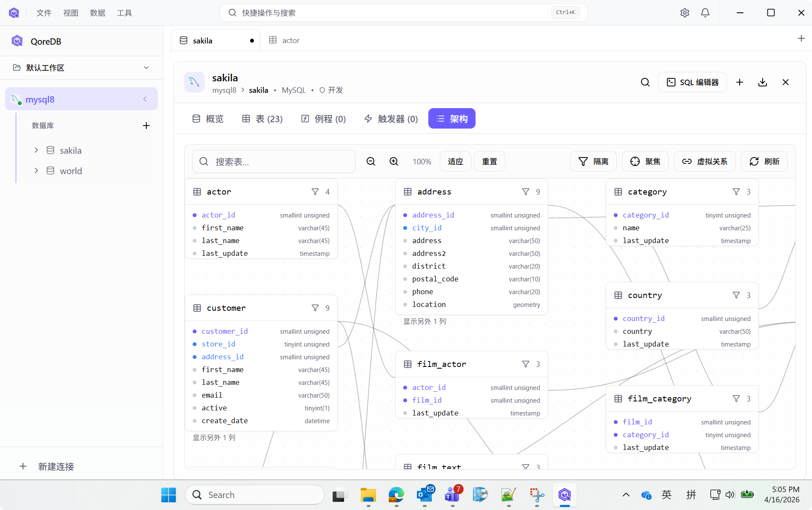The height and width of the screenshot is (510, 812).
Task: Open the notifications bell
Action: tap(705, 13)
